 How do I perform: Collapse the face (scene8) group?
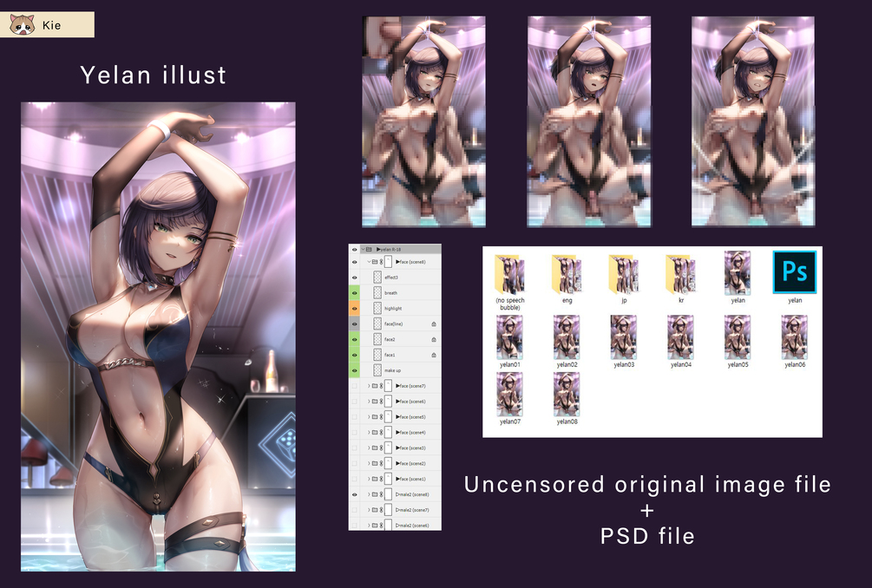(369, 262)
